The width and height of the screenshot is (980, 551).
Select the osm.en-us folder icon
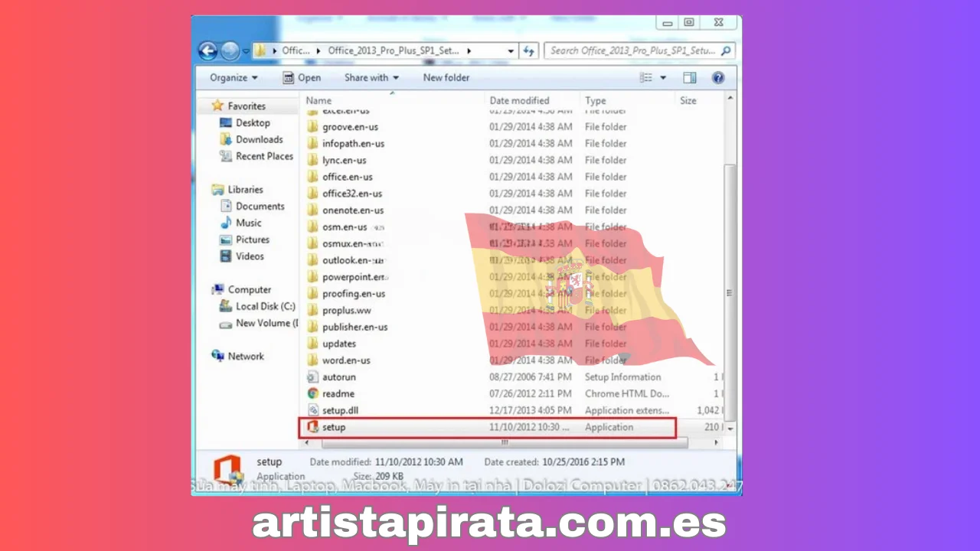pos(312,227)
